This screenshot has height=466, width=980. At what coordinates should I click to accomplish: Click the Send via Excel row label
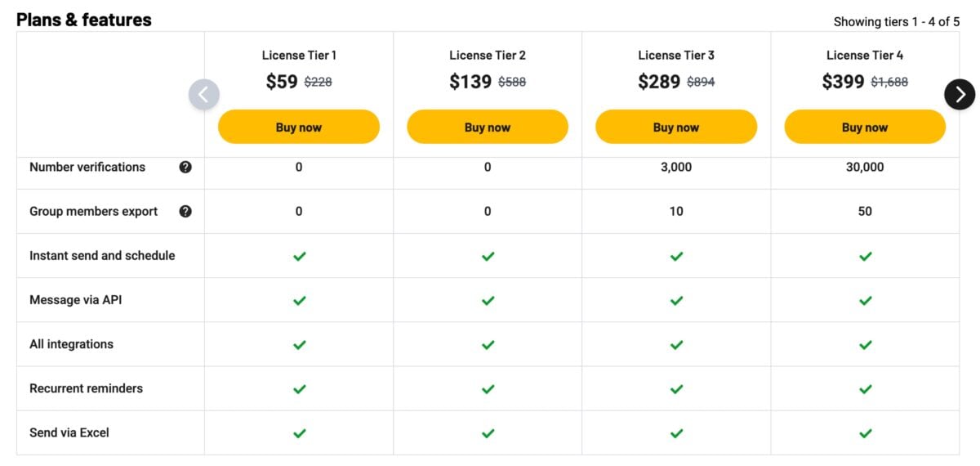[69, 432]
